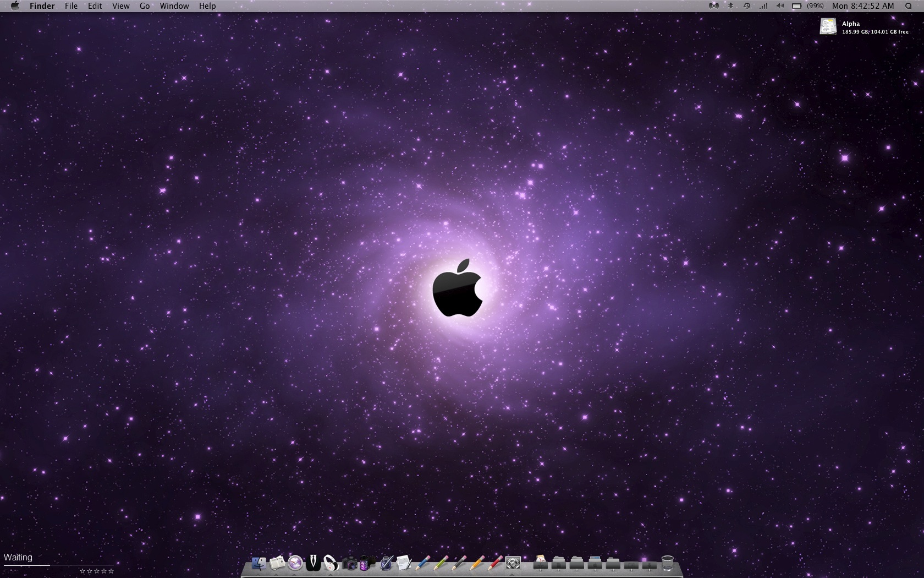Select the Alpha hard drive icon
924x578 pixels.
(828, 26)
